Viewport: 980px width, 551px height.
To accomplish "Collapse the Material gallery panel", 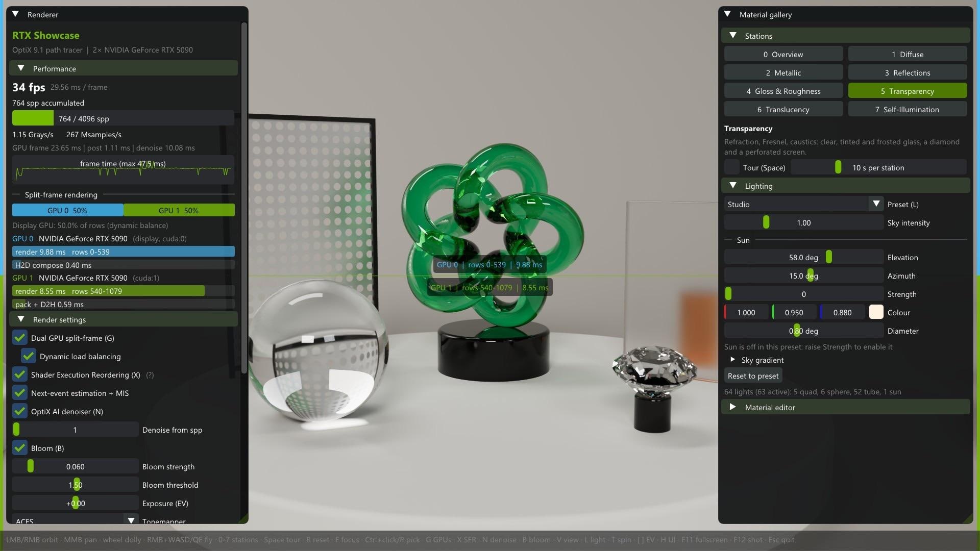I will [x=727, y=14].
